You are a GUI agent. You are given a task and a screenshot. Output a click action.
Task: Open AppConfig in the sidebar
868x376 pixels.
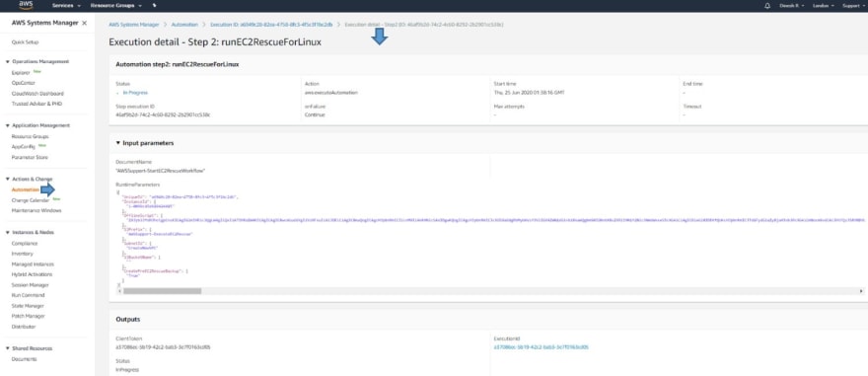pyautogui.click(x=24, y=147)
